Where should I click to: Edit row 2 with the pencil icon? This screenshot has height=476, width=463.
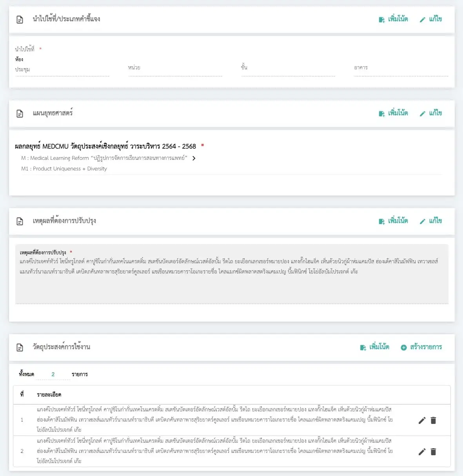[422, 452]
